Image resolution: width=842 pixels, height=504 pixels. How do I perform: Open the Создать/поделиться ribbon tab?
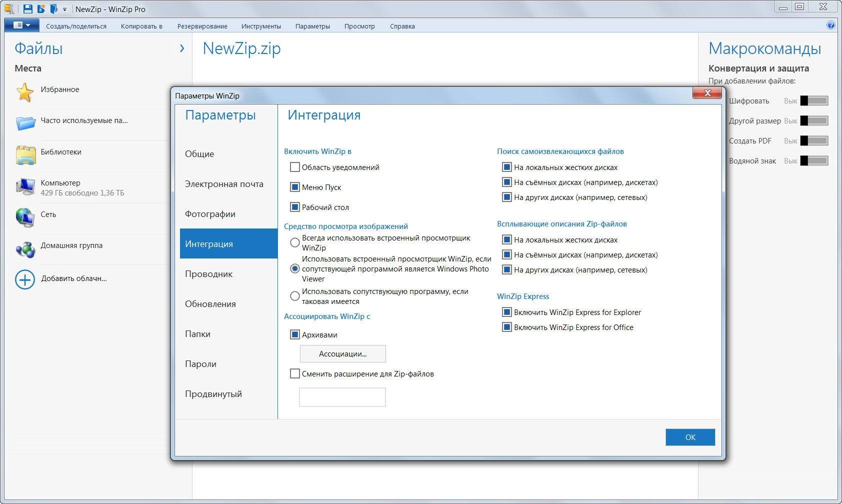[76, 26]
